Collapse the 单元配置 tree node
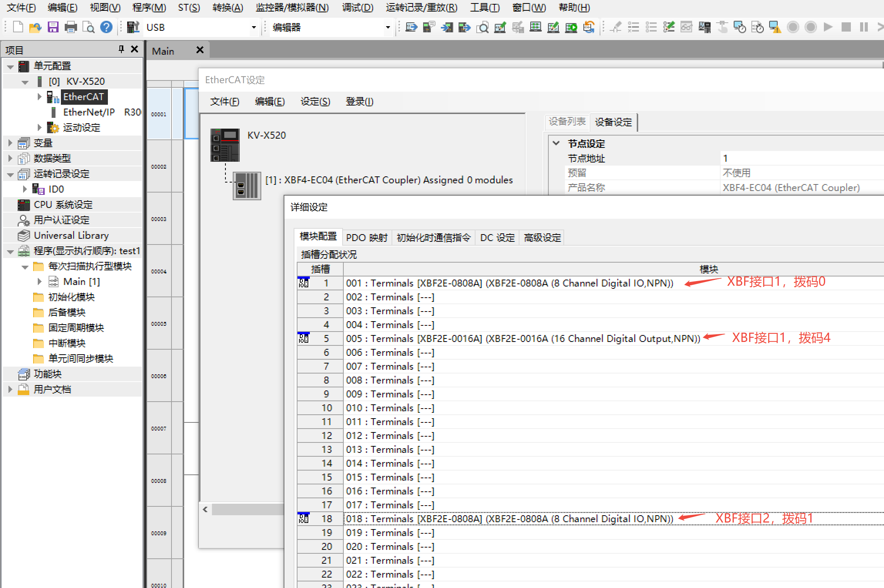The height and width of the screenshot is (588, 884). (10, 67)
